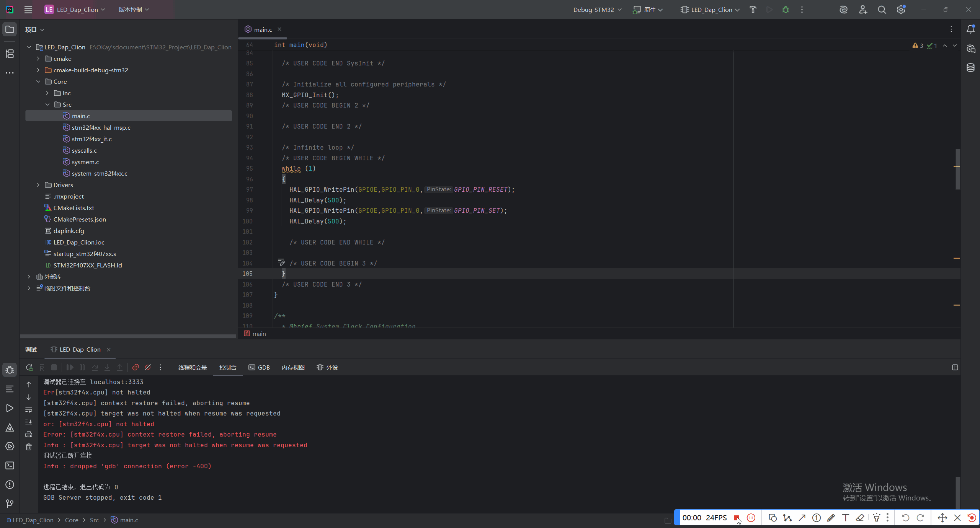The height and width of the screenshot is (528, 980).
Task: Open the Code With Me collaboration icon
Action: coord(863,10)
